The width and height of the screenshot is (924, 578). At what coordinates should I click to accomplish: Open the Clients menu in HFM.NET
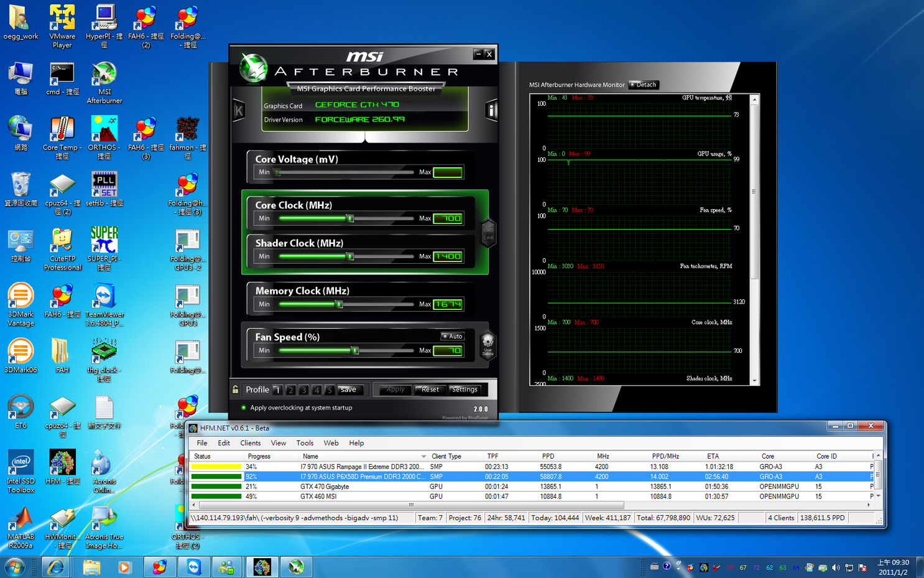point(251,443)
